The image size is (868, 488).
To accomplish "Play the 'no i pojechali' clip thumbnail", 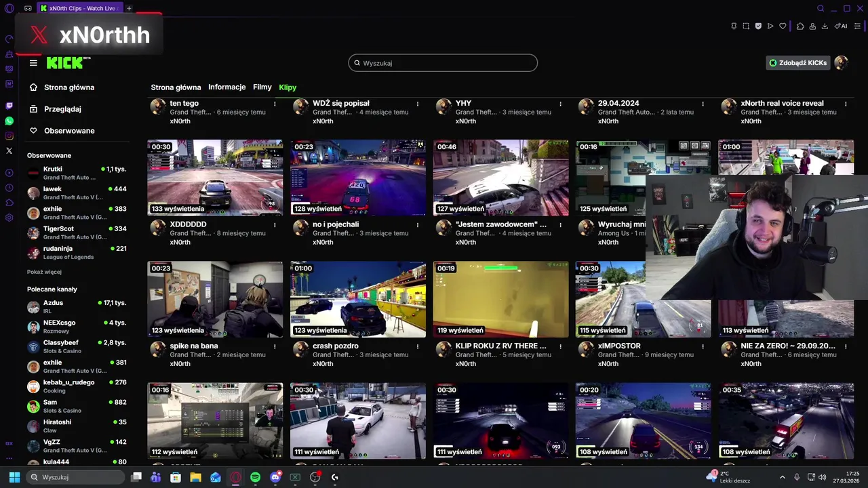I will (358, 178).
